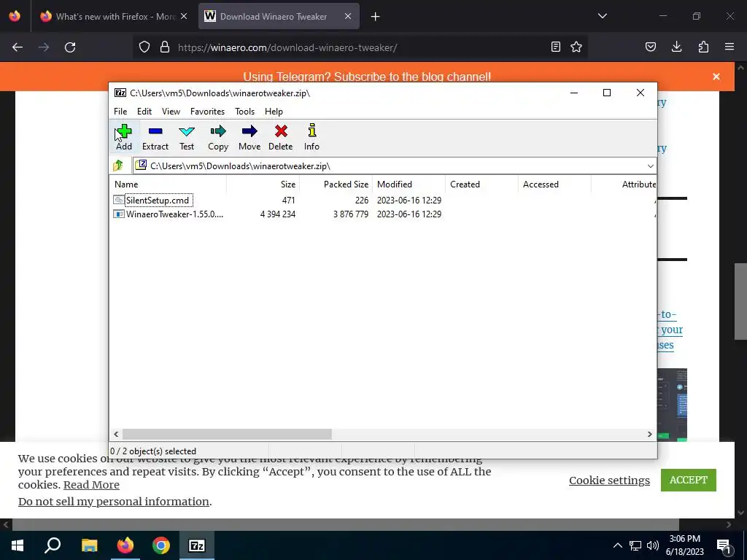Open Firefox downloads panel
This screenshot has height=560, width=747.
click(x=676, y=47)
